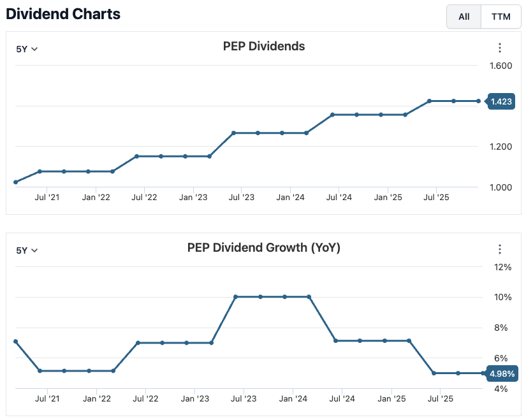
Task: Click the 4.98% current growth label
Action: pos(501,373)
